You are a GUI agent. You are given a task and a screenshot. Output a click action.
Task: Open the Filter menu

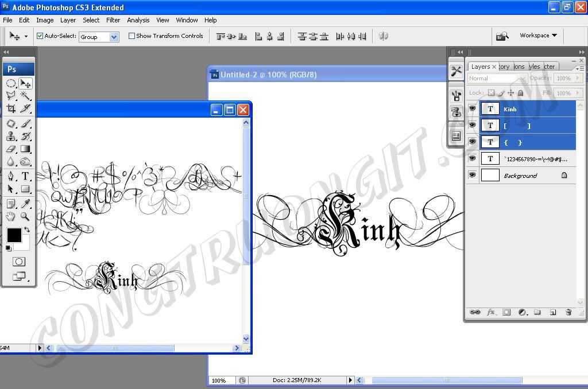(113, 20)
